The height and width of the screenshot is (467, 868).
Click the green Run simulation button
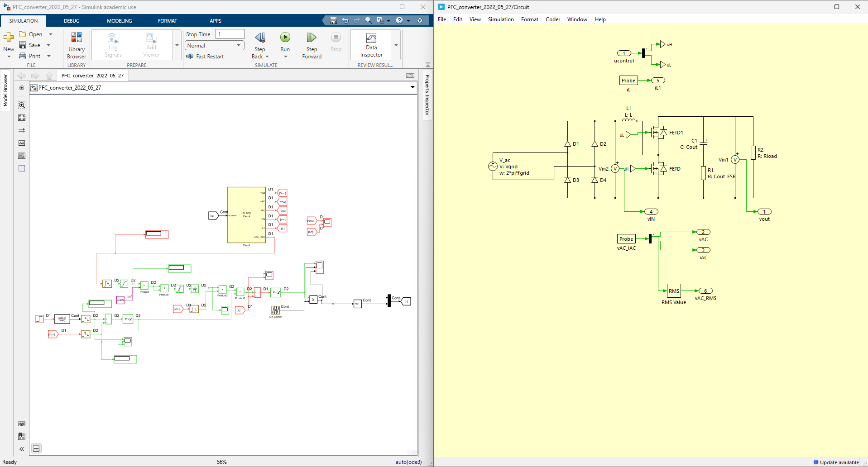click(x=285, y=38)
